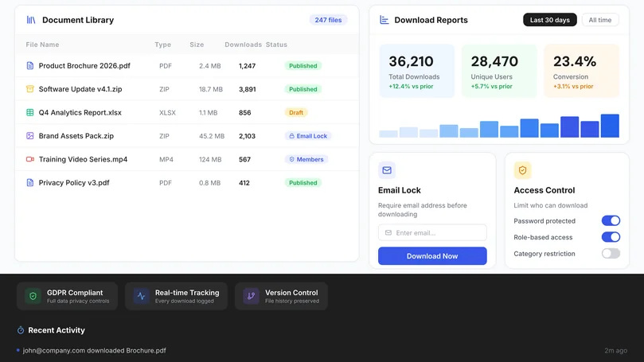Image resolution: width=644 pixels, height=362 pixels.
Task: Click the Q4 Analytics spreadsheet icon
Action: (x=30, y=112)
